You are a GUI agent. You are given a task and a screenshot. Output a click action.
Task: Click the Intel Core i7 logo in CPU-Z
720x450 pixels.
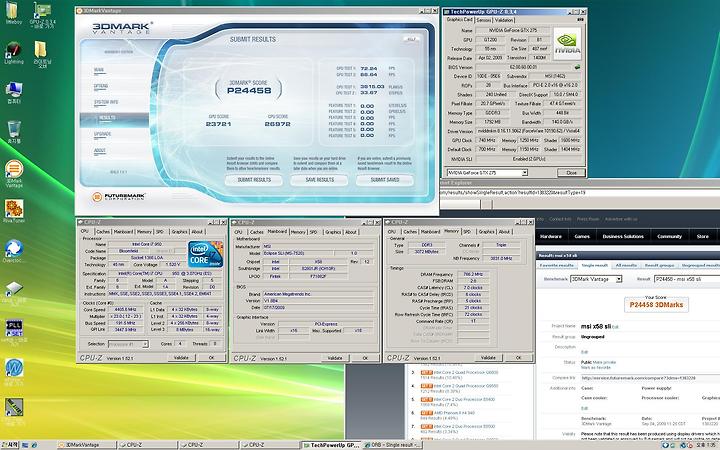click(205, 254)
